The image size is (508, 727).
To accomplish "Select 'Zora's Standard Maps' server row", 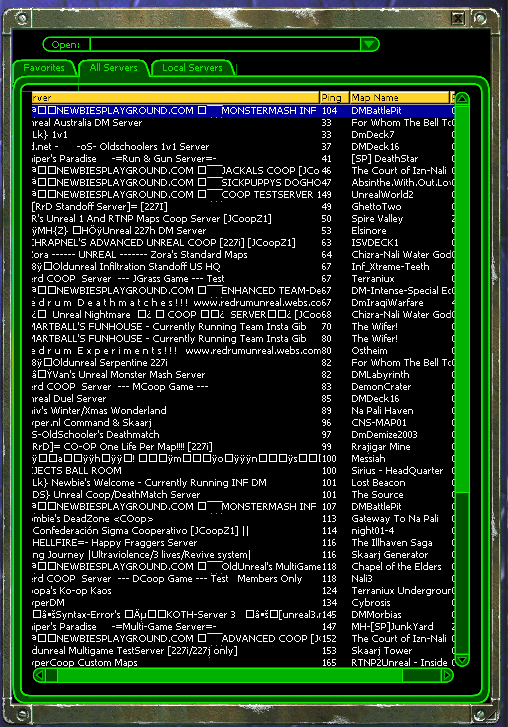I will point(243,255).
